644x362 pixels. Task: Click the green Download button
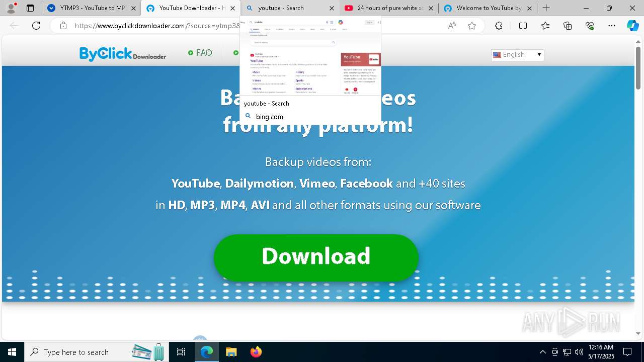316,257
